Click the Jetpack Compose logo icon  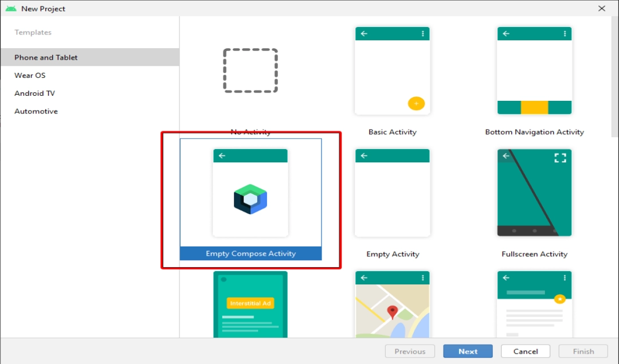coord(250,199)
